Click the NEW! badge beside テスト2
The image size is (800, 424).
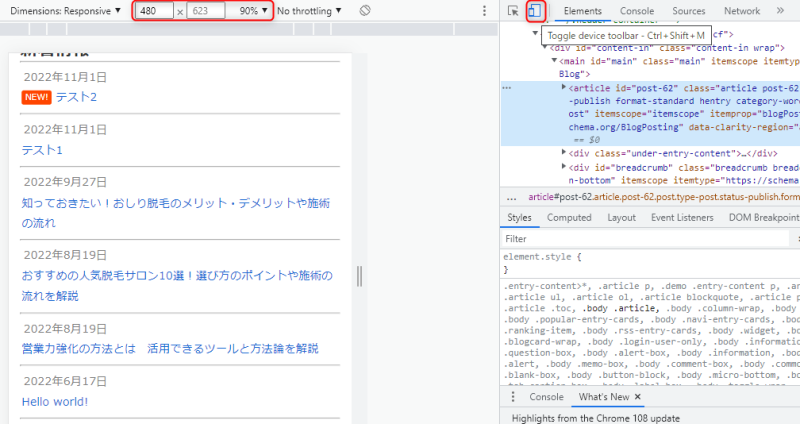(36, 97)
